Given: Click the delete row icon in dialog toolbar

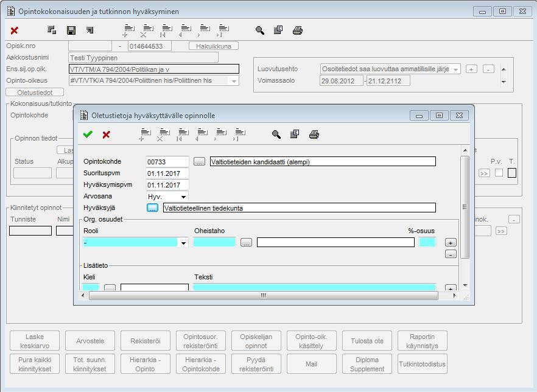Looking at the screenshot, I should tap(164, 135).
